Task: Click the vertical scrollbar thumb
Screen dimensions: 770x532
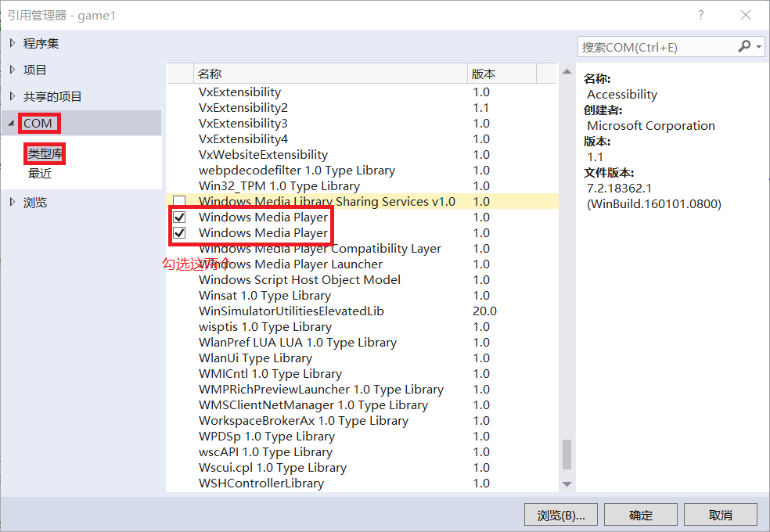Action: [x=567, y=455]
